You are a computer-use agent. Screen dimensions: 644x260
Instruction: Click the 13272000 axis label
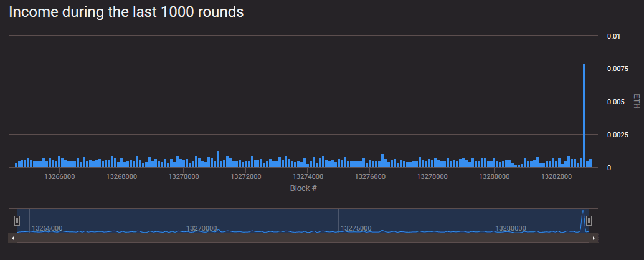245,177
